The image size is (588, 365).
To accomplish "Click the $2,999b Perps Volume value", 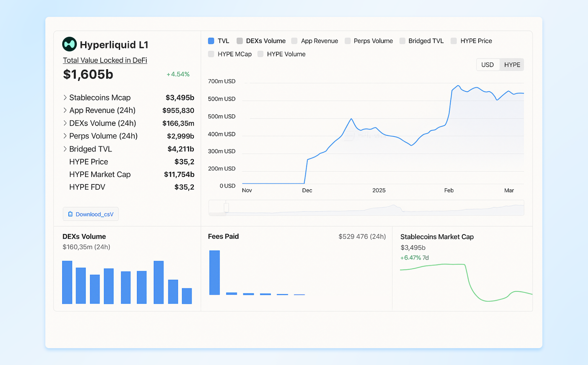I will (181, 136).
